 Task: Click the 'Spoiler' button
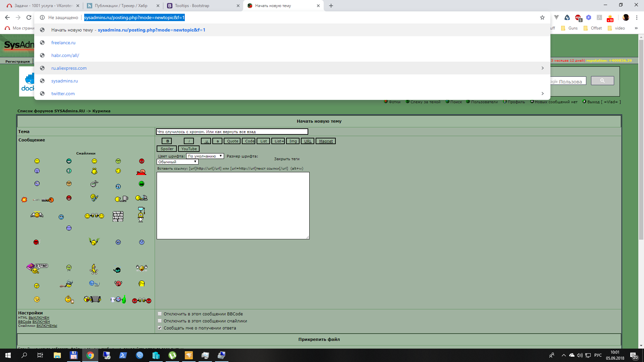(x=167, y=149)
